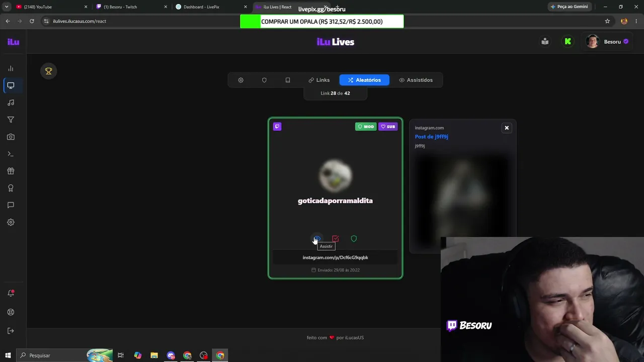Open the gold trophy ranking button
Screen dimensions: 644x362
pos(49,71)
